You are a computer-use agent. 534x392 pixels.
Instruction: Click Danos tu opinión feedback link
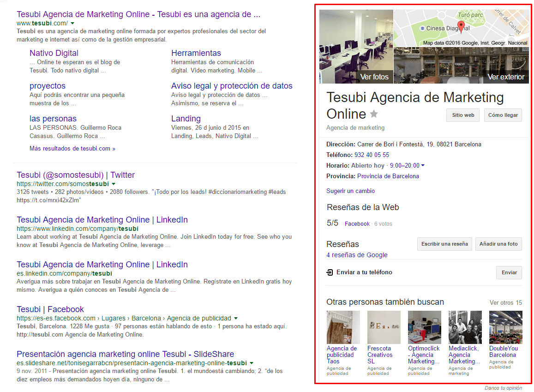[x=504, y=388]
